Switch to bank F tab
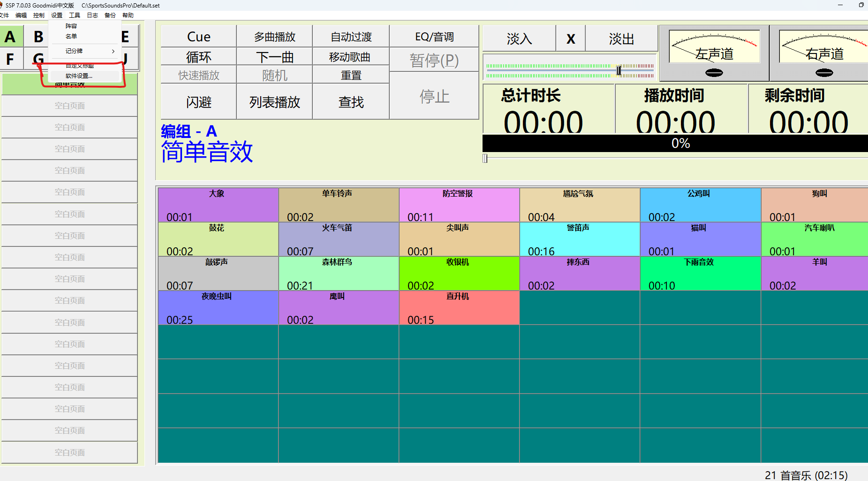Image resolution: width=868 pixels, height=481 pixels. [x=10, y=59]
